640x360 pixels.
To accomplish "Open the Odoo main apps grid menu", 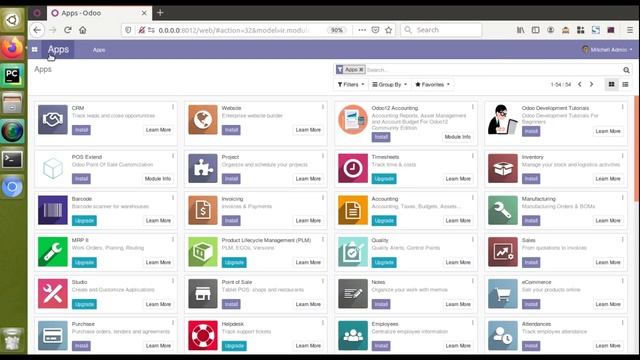I will 35,49.
